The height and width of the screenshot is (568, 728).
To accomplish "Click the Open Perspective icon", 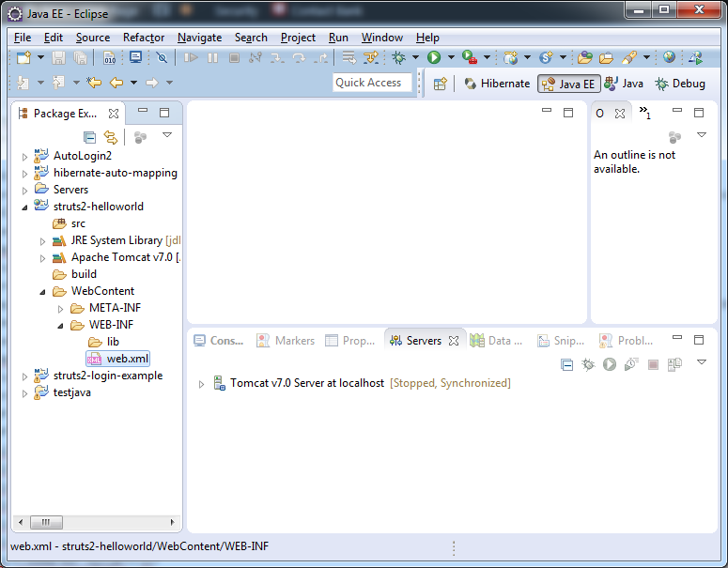I will pyautogui.click(x=440, y=84).
